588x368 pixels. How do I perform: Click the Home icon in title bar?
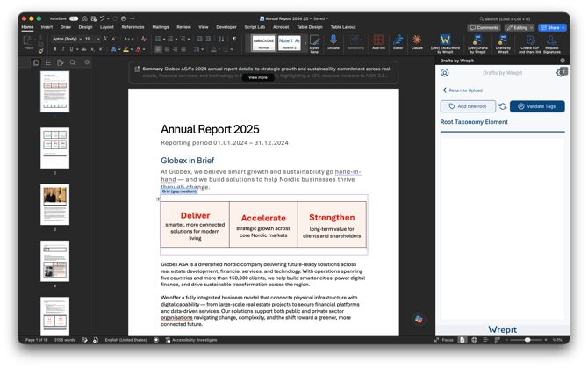coord(85,18)
